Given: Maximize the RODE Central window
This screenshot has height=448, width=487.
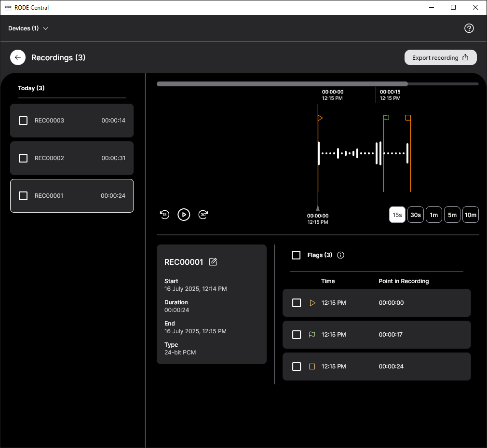Looking at the screenshot, I should point(453,7).
